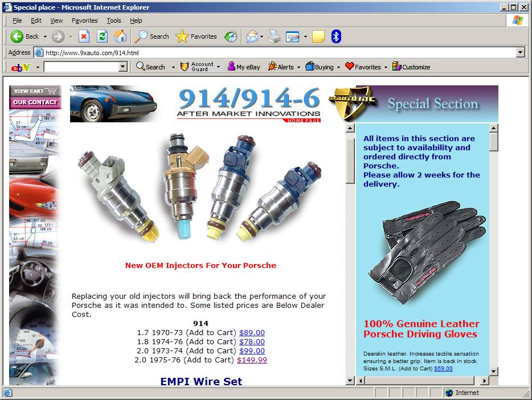Open the Favorites menu
532x400 pixels.
(x=84, y=20)
